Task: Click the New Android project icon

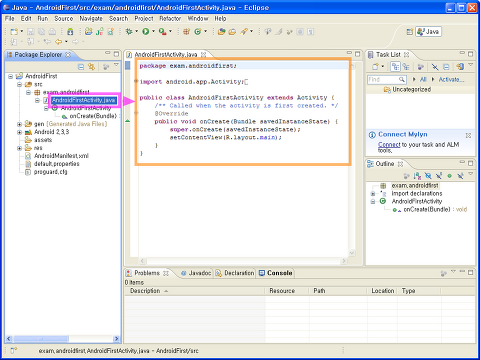Action: [x=88, y=32]
